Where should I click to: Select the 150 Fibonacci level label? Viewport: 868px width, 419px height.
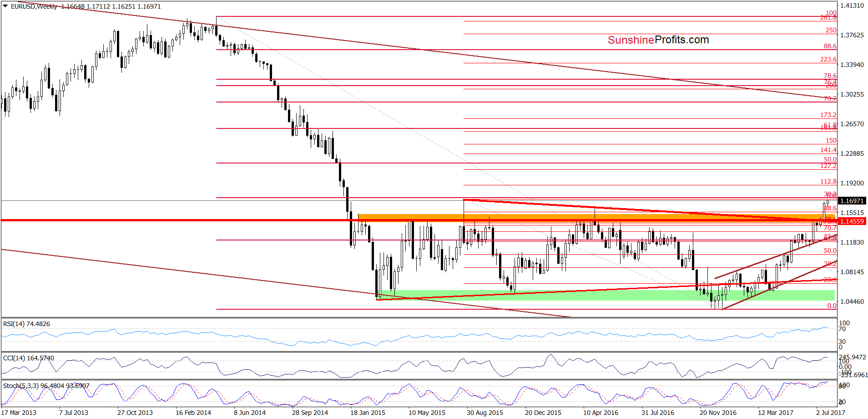click(831, 140)
